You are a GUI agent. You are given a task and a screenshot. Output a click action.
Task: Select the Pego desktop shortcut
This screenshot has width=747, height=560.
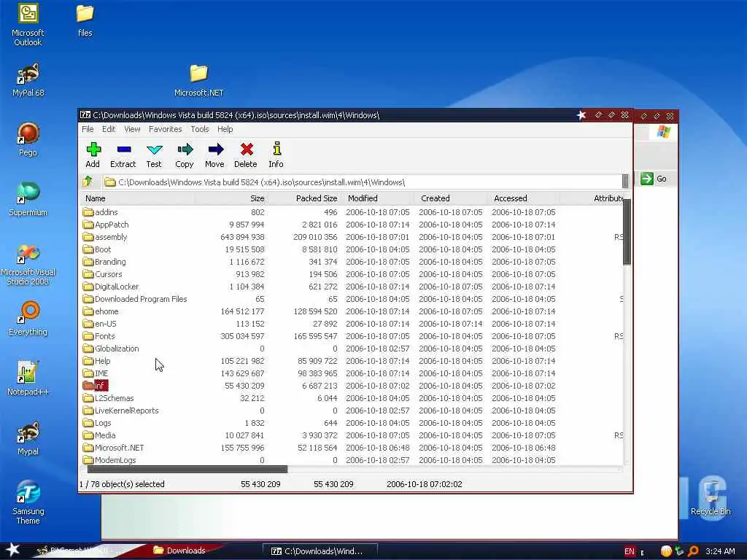click(x=28, y=139)
